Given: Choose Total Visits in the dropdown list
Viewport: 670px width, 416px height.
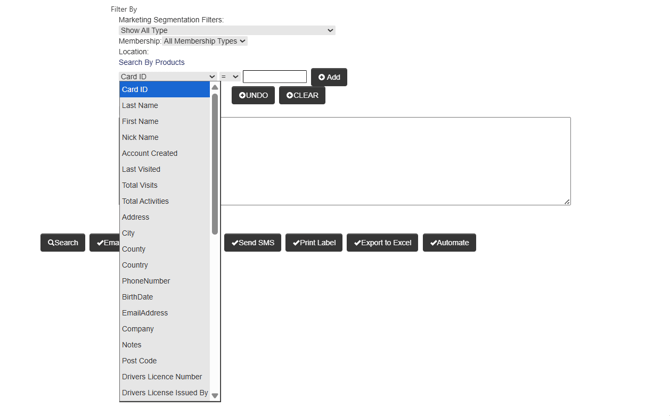Looking at the screenshot, I should (140, 185).
